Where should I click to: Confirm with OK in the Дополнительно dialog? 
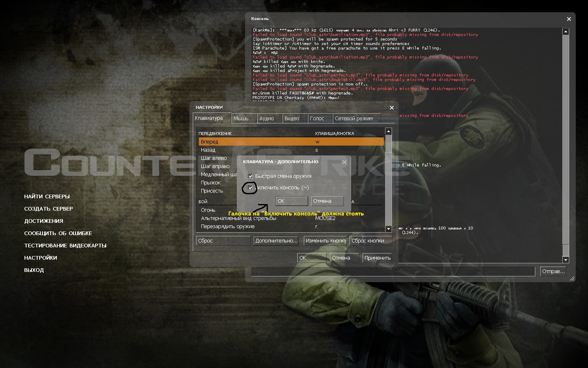click(x=292, y=201)
